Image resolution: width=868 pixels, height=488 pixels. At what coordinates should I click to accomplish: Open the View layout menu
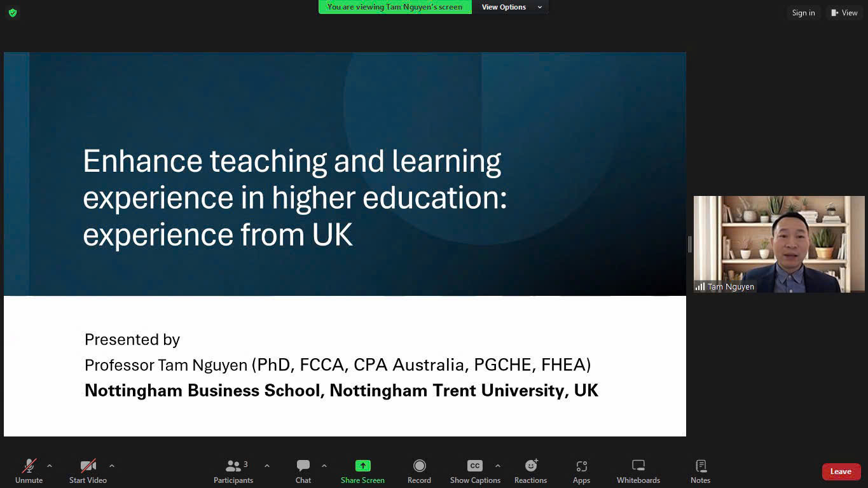coord(844,13)
